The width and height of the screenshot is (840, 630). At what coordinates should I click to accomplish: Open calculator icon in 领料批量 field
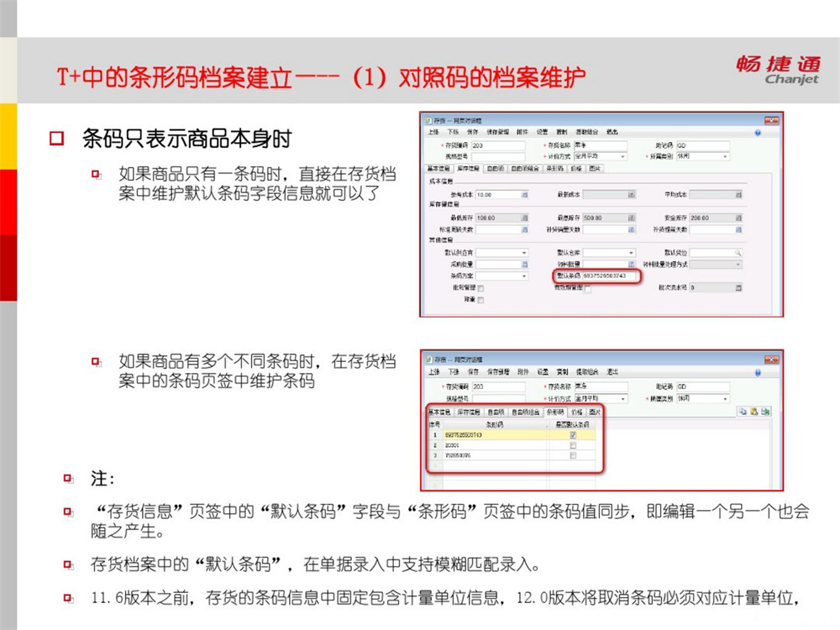(x=632, y=264)
